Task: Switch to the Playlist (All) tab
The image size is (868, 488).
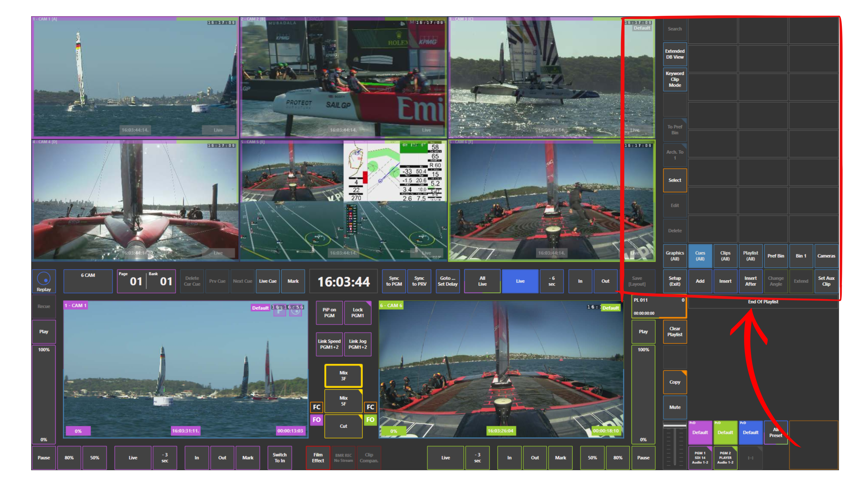Action: point(750,256)
